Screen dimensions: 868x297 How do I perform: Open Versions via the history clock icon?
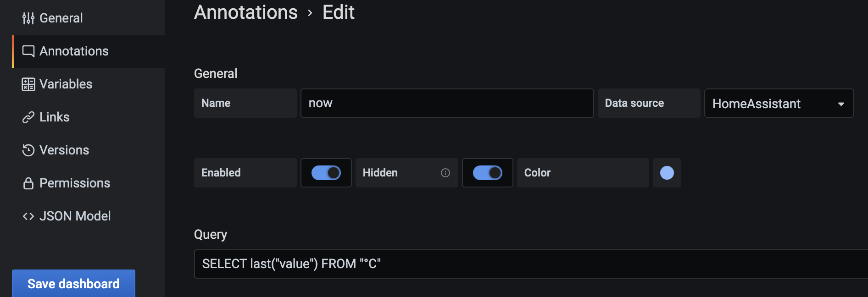click(28, 150)
